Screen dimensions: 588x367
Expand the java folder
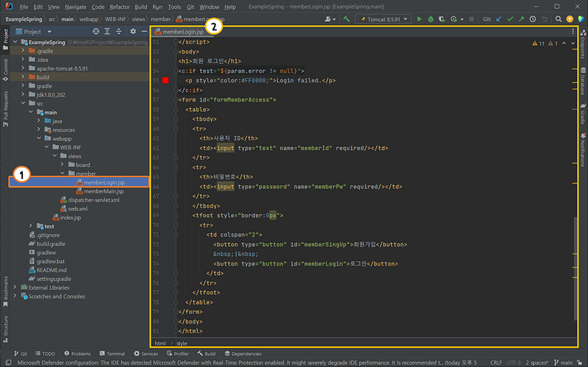pyautogui.click(x=39, y=121)
